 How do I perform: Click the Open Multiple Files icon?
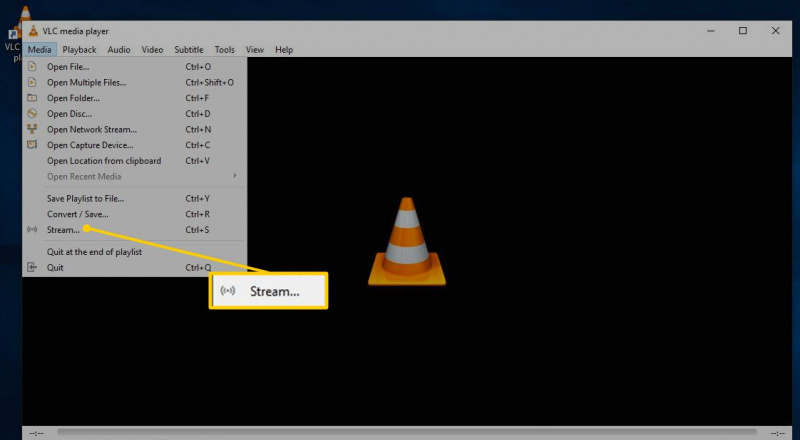pos(32,82)
